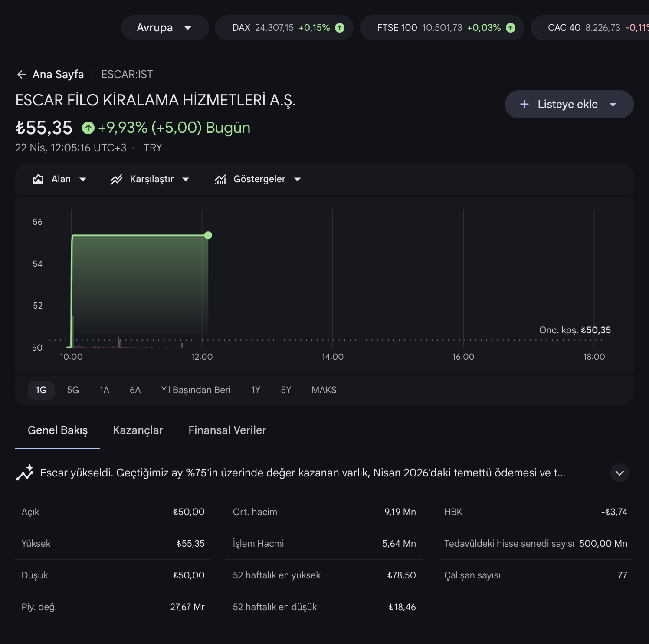Switch to the Kazançlar tab
Image resolution: width=649 pixels, height=644 pixels.
[x=138, y=430]
